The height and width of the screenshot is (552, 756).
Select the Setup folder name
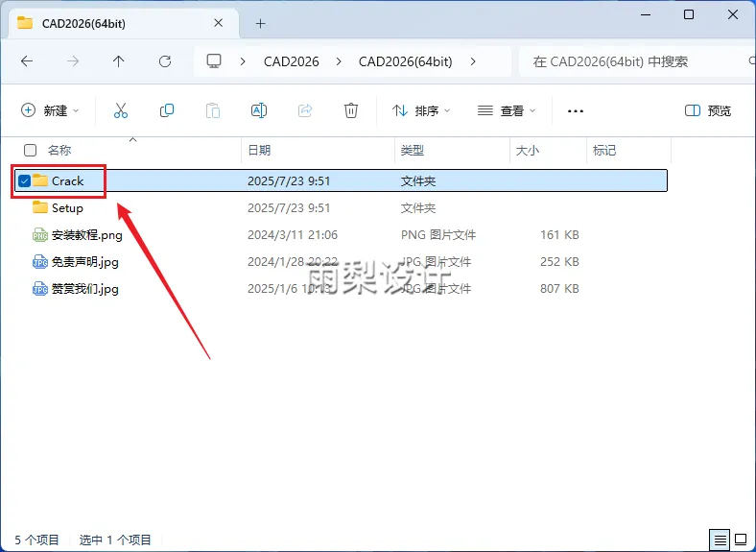pos(67,208)
